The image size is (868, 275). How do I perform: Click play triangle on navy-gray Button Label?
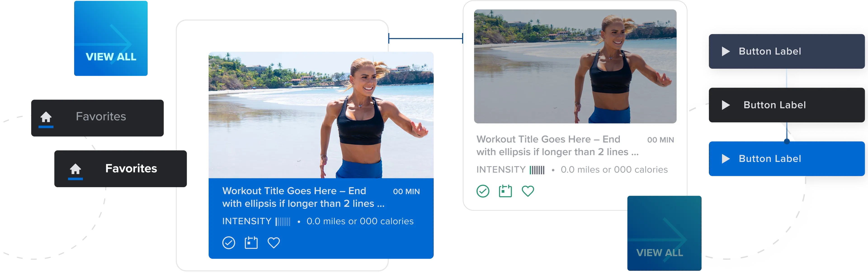click(726, 51)
